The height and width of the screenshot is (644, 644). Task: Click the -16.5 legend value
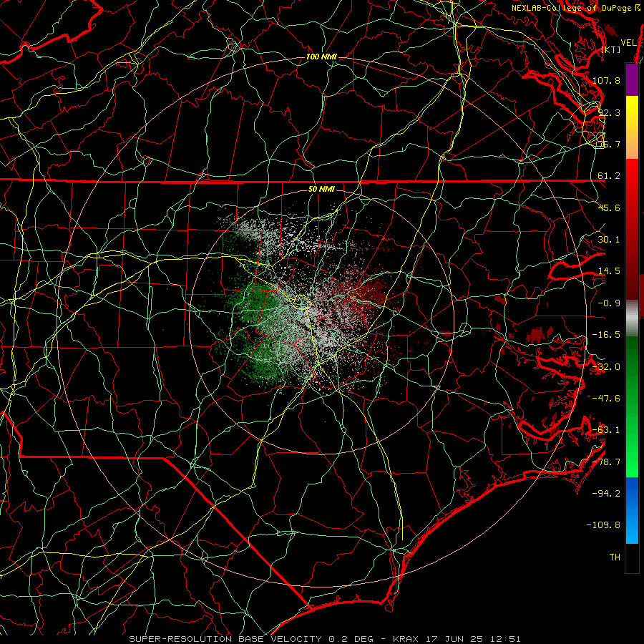pyautogui.click(x=606, y=335)
